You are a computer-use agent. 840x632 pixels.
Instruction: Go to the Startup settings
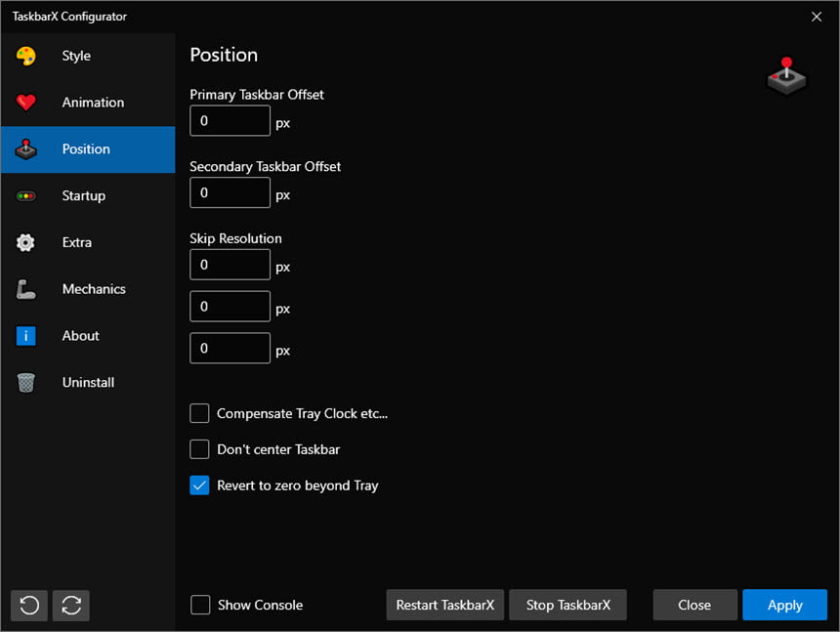[88, 196]
